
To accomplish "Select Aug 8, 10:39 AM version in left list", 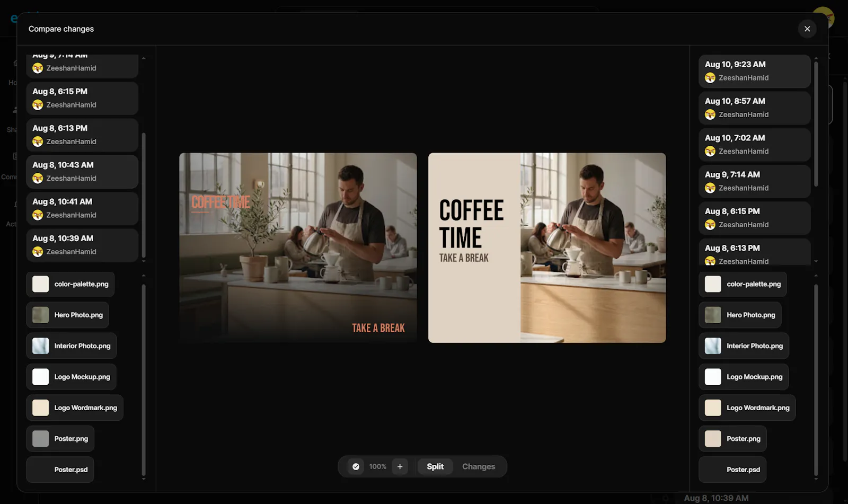I will click(82, 245).
